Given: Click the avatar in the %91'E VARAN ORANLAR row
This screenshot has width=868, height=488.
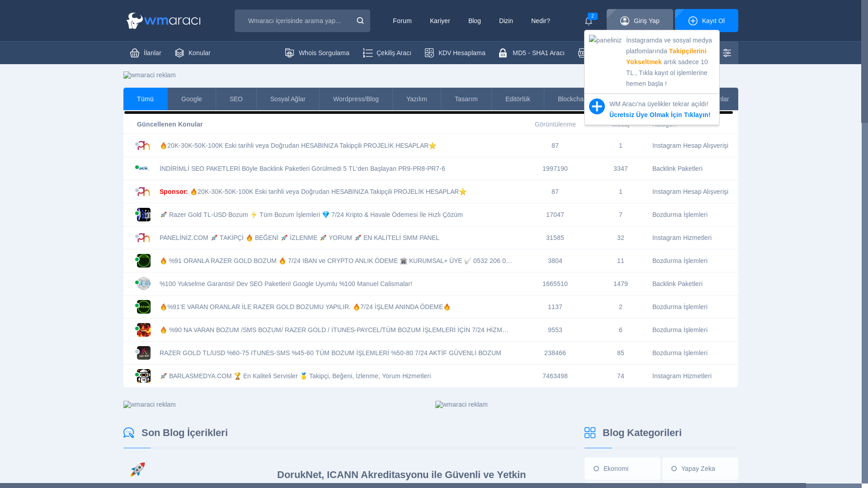Looking at the screenshot, I should coord(144,307).
